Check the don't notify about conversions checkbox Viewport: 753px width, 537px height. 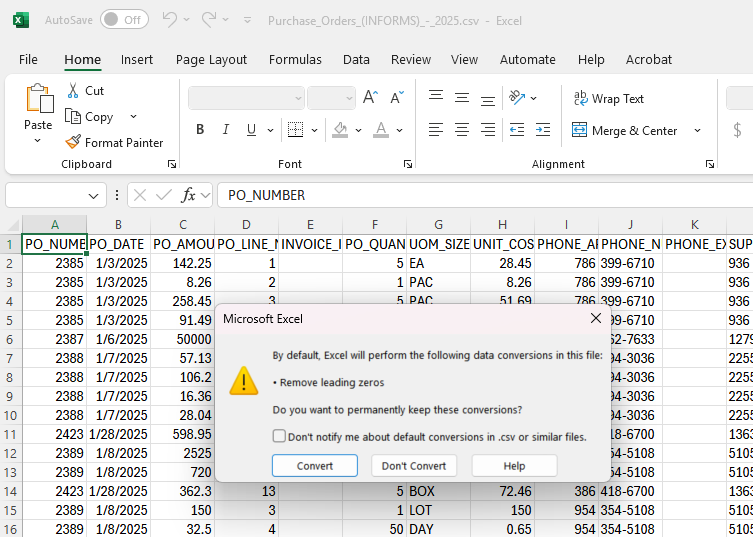tap(279, 436)
